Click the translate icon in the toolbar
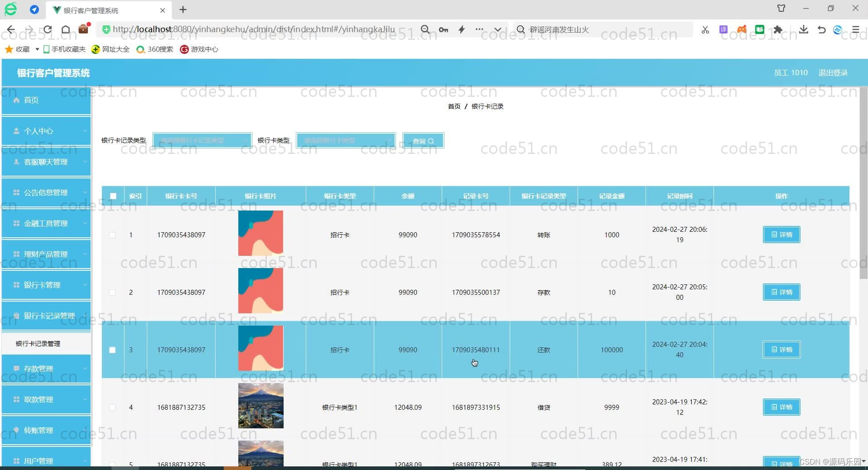Screen dimensions: 868x470 [723, 29]
